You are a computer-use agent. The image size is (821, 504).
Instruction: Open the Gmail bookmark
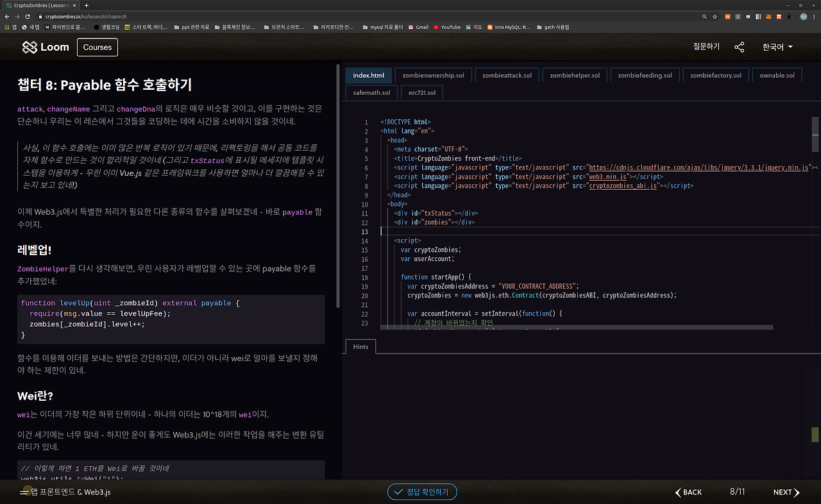(418, 27)
